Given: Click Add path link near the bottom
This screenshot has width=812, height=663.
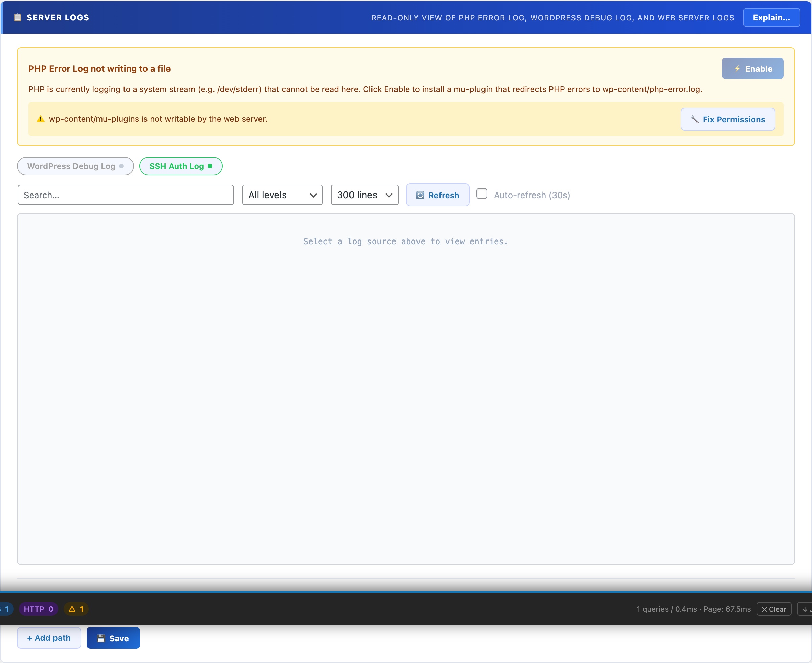Looking at the screenshot, I should pos(48,638).
